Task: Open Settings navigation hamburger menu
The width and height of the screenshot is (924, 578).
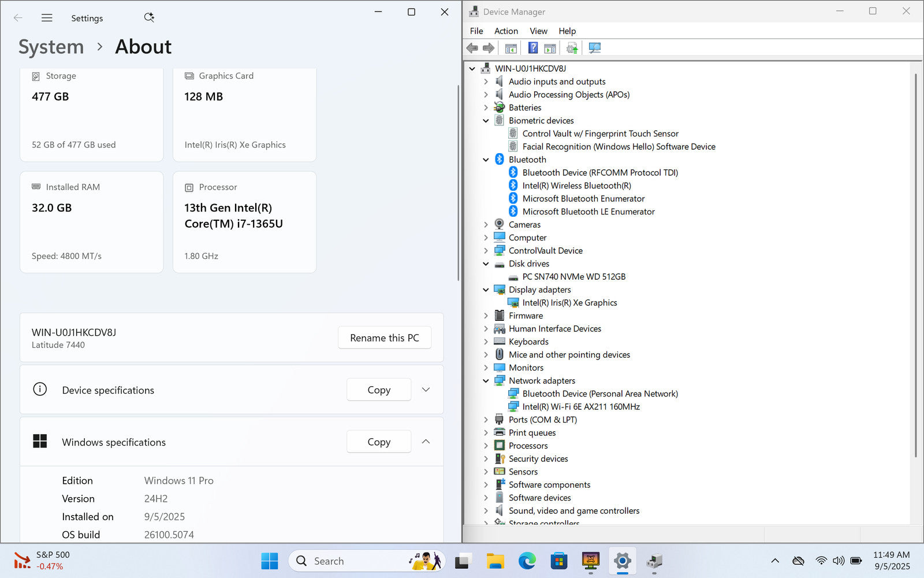Action: tap(47, 18)
